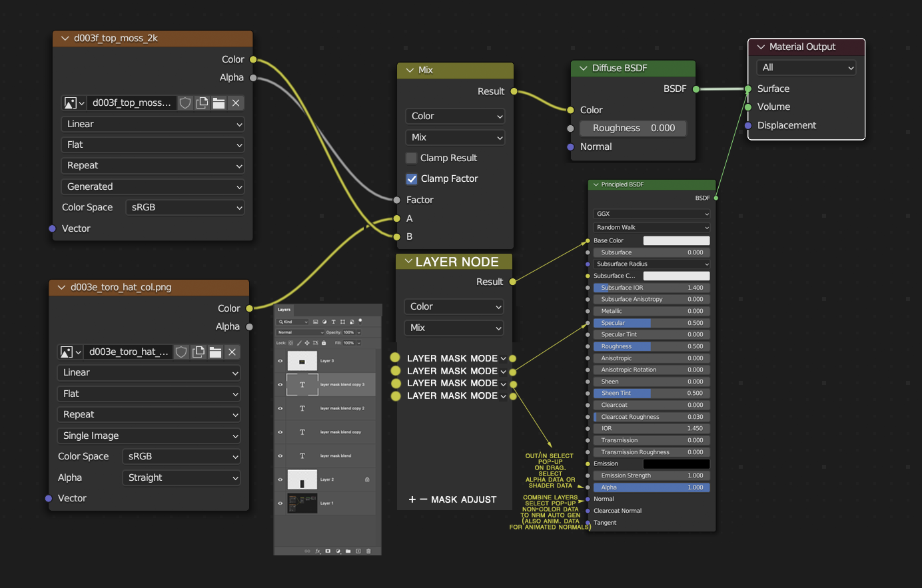Viewport: 922px width, 588px height.
Task: Click minus icon beside MASK ADJUST
Action: (424, 499)
